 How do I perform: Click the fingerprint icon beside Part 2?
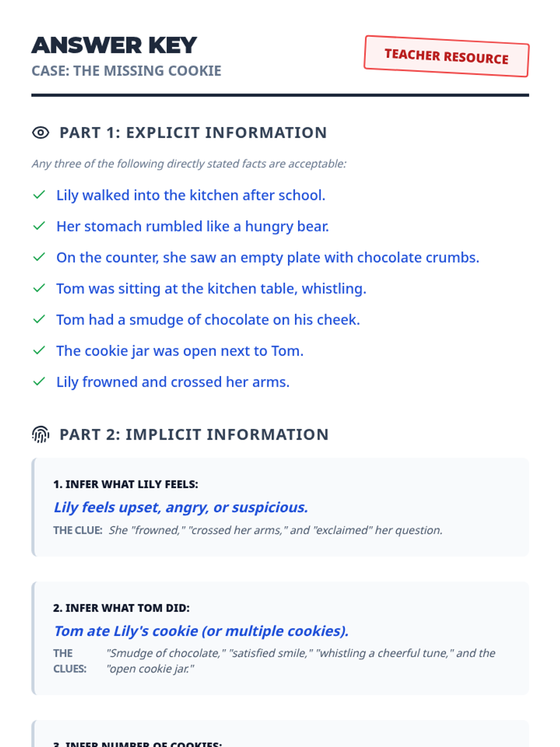pos(41,435)
